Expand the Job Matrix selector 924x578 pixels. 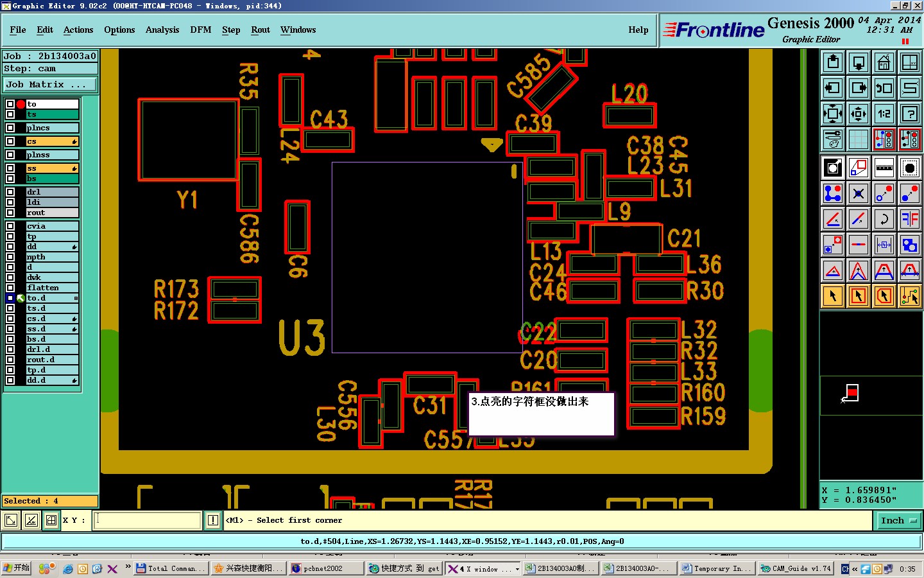point(50,84)
